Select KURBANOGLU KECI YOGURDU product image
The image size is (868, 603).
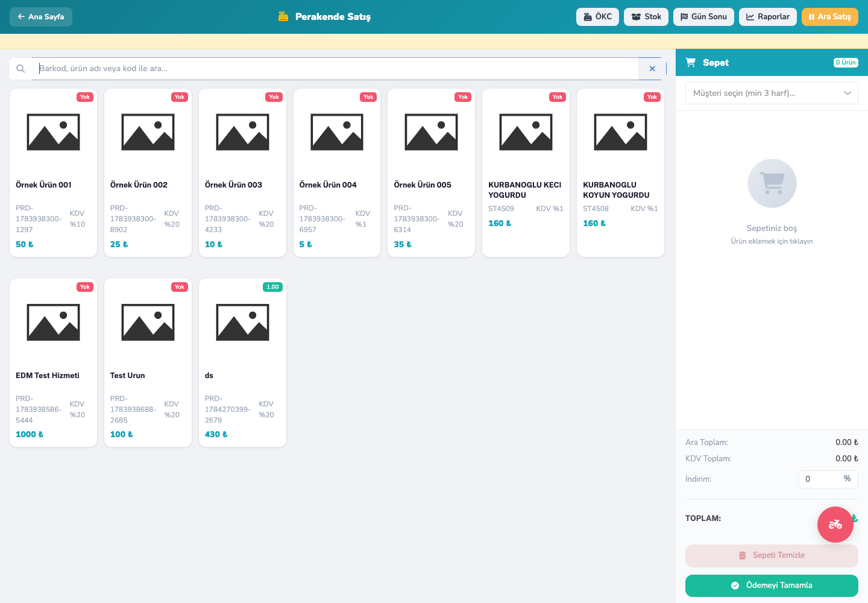526,132
